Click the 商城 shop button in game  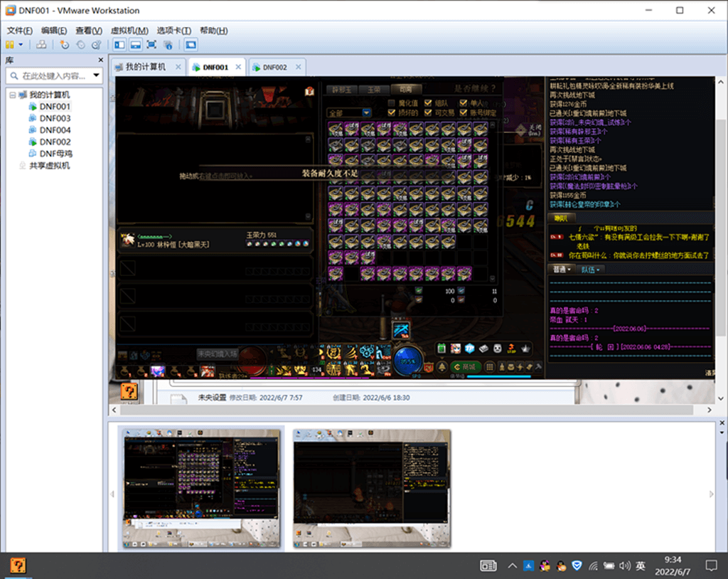(x=465, y=366)
